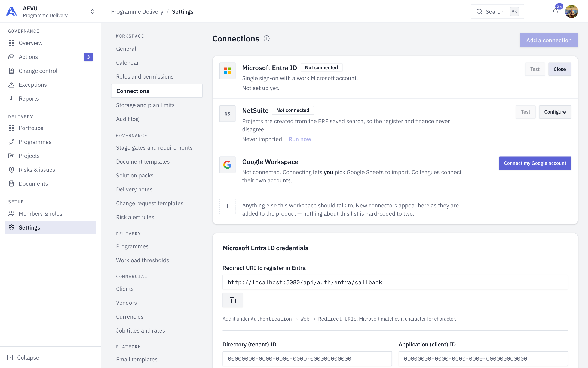The image size is (588, 368).
Task: Open the workspace switcher chevrons
Action: 93,11
